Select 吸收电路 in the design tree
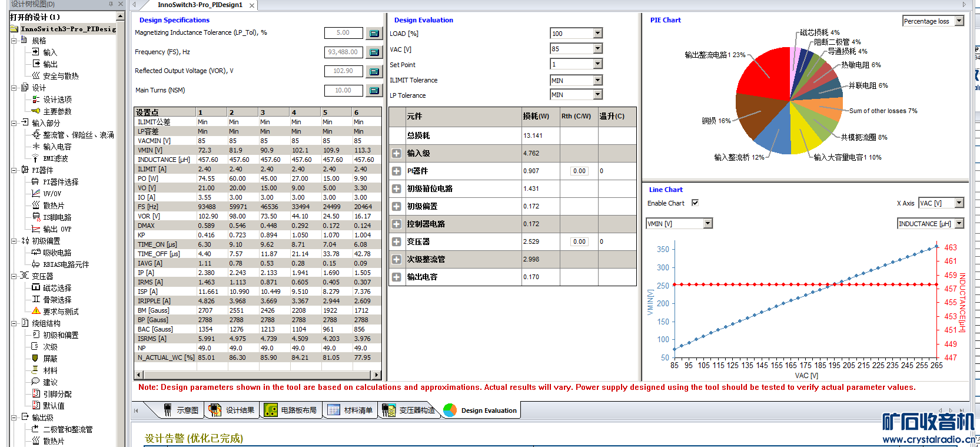 (57, 253)
